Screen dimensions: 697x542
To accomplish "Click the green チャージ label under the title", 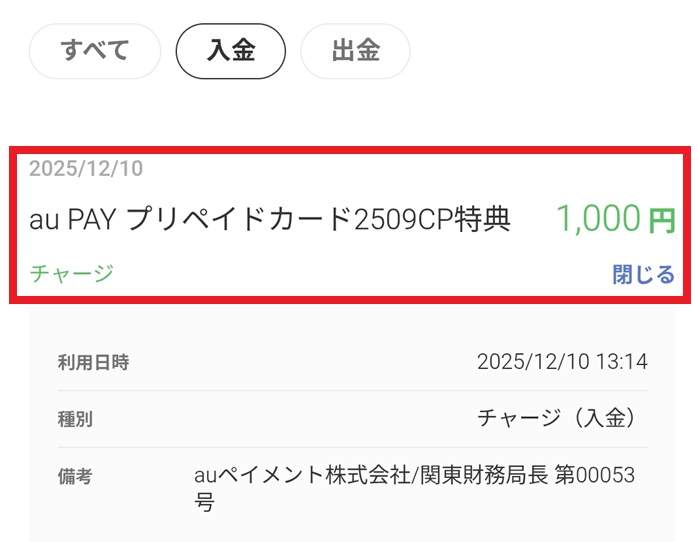I will pyautogui.click(x=72, y=273).
